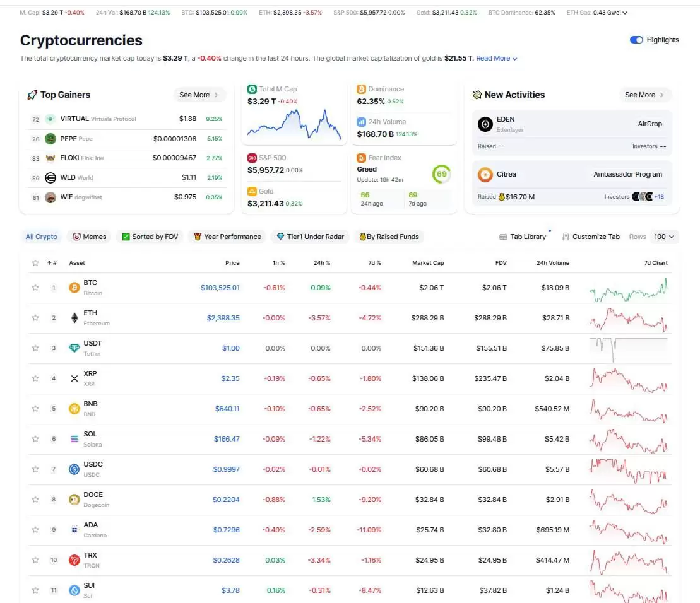700x603 pixels.
Task: Click the 24h Volume bar chart icon
Action: 361,122
